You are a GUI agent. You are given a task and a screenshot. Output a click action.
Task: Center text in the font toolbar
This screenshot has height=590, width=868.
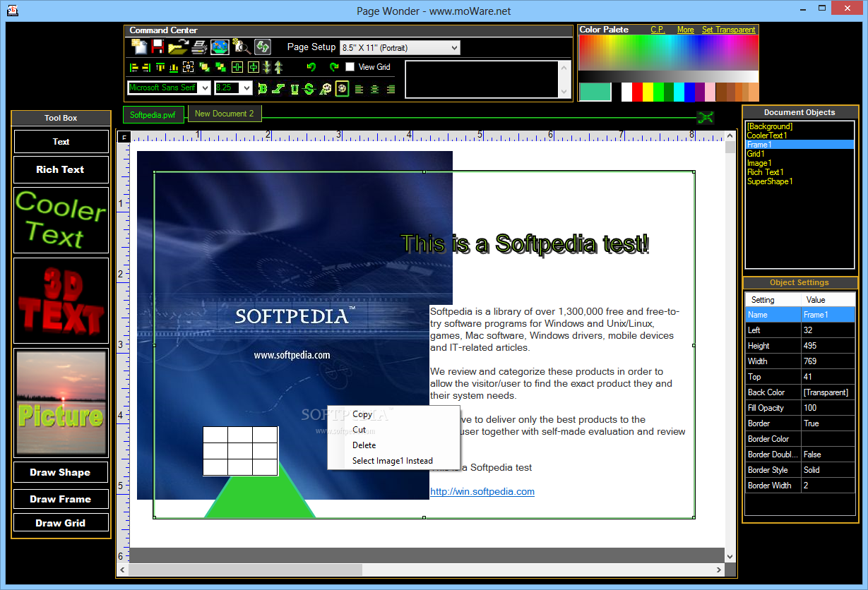(374, 89)
